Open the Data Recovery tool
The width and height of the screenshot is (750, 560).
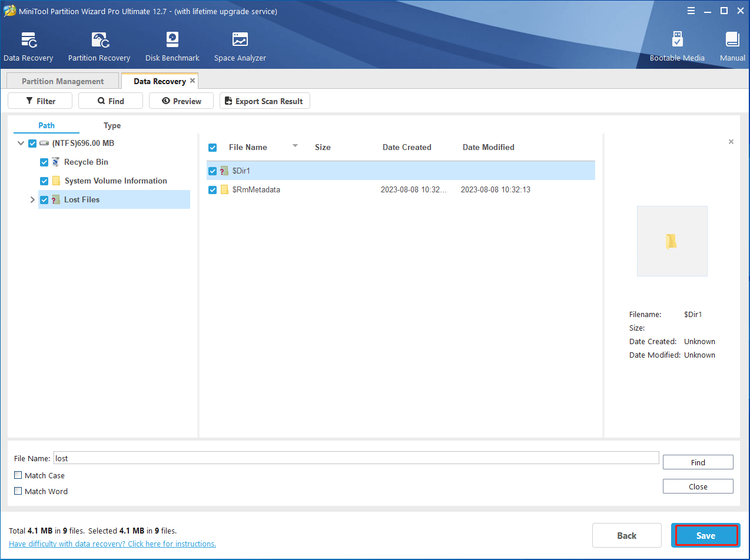tap(28, 46)
